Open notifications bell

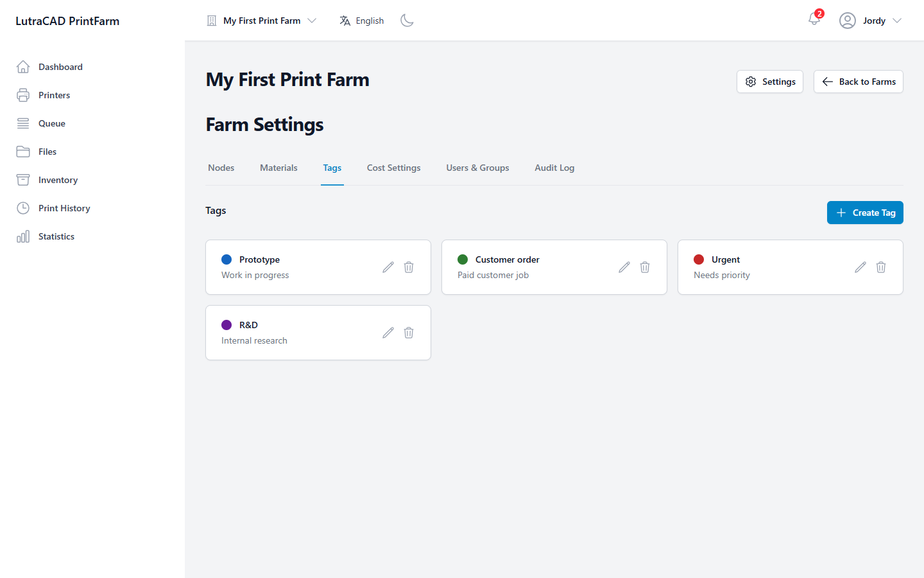tap(814, 19)
